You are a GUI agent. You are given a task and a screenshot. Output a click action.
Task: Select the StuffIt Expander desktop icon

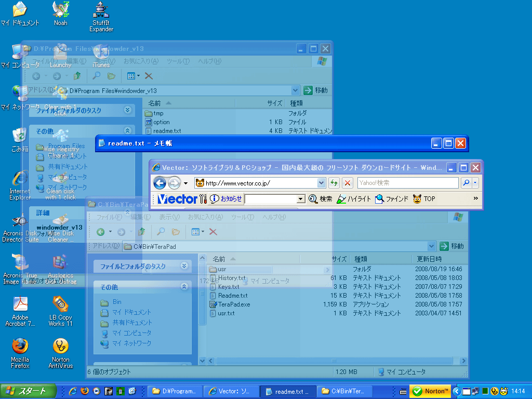(101, 17)
